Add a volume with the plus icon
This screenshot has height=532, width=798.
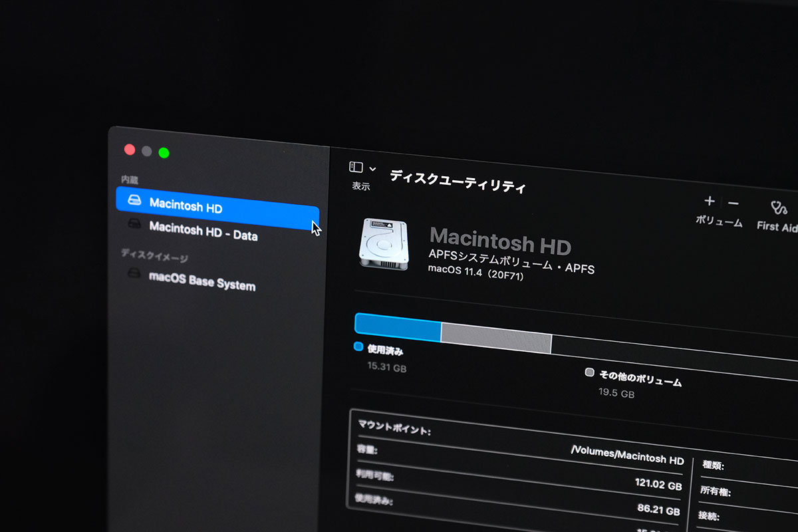[710, 200]
